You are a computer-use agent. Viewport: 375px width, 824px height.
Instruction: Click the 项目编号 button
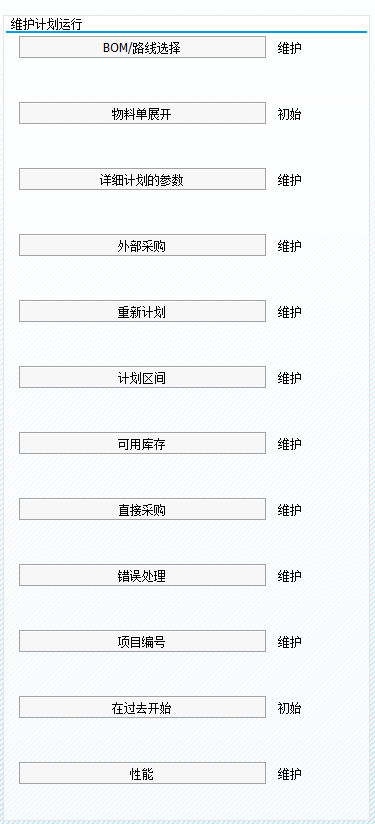(142, 641)
